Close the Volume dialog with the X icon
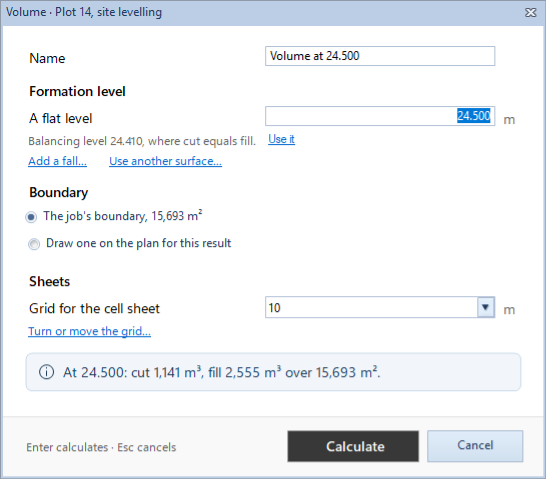Viewport: 546px width, 479px height. point(530,13)
